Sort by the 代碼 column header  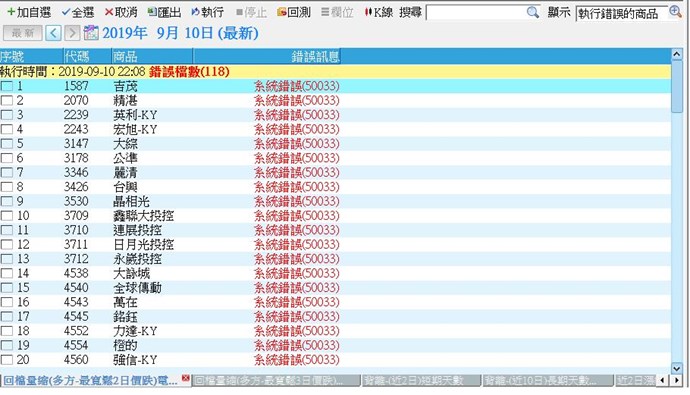coord(87,56)
